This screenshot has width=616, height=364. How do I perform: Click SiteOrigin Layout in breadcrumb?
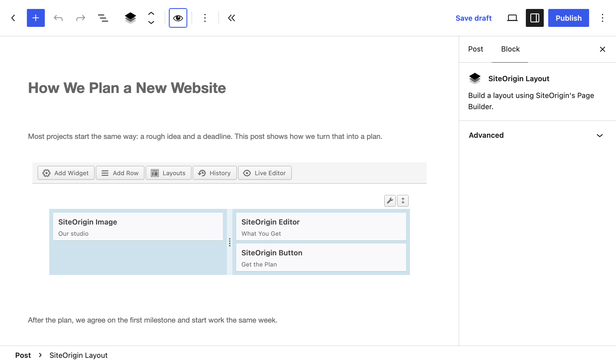pyautogui.click(x=78, y=355)
